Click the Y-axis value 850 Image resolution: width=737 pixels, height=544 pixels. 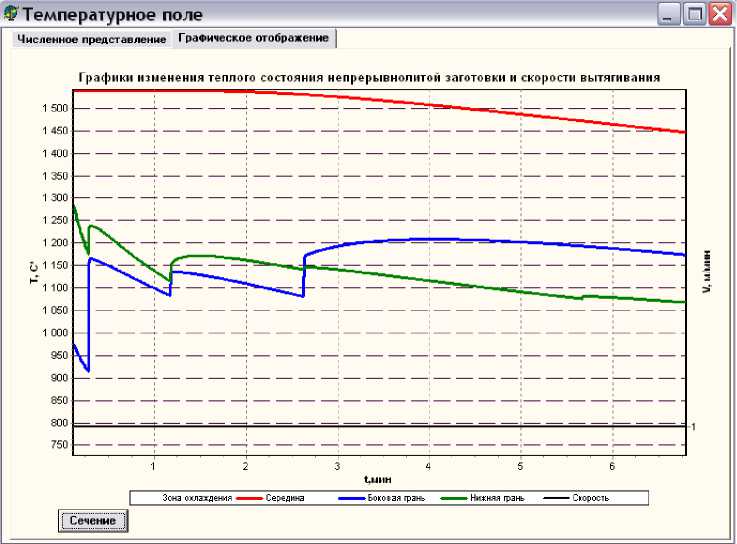pos(59,401)
